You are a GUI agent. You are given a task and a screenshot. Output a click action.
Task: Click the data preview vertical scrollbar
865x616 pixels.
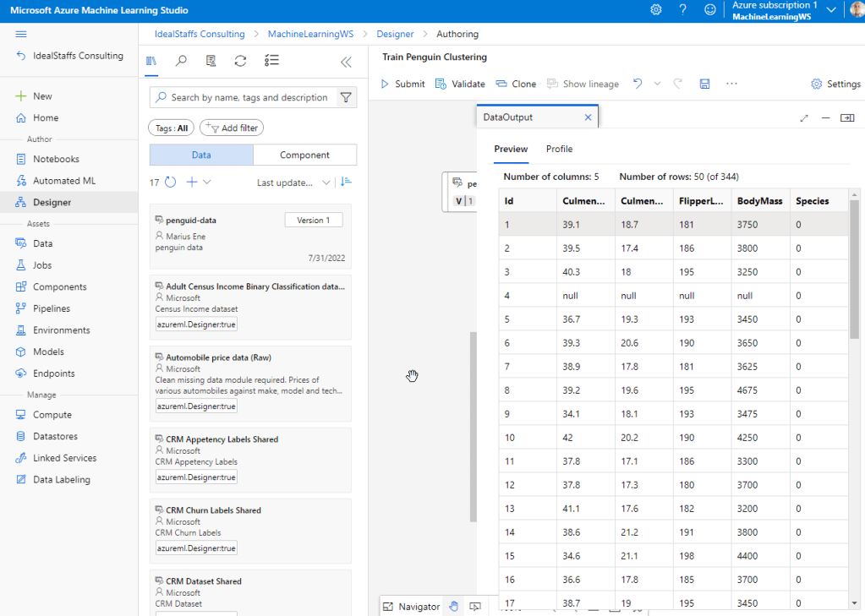coord(854,270)
